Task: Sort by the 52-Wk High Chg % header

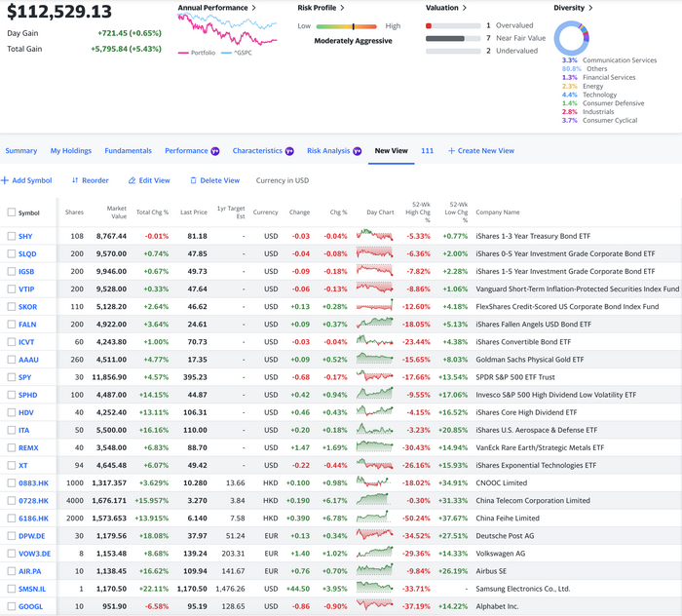Action: (418, 212)
